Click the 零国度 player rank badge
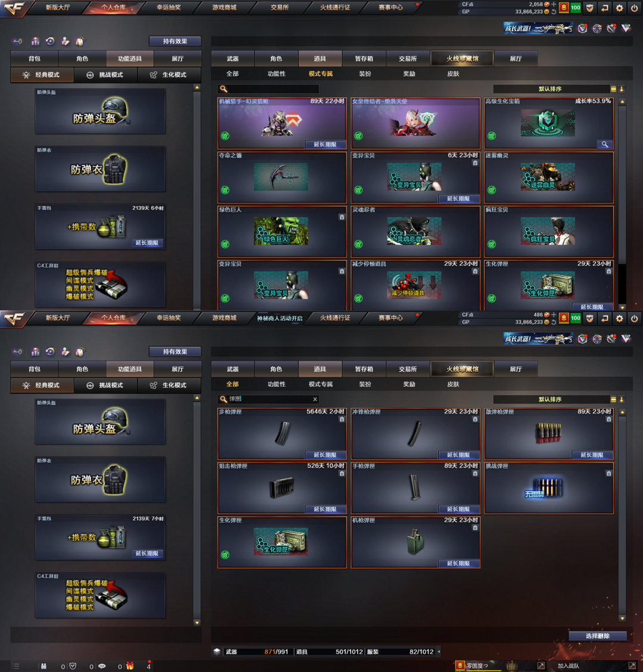This screenshot has height=672, width=643. click(x=460, y=665)
